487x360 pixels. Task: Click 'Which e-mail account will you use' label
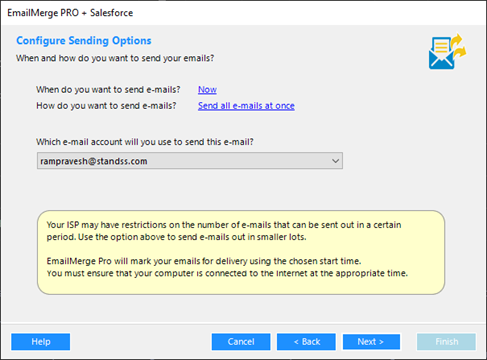[x=145, y=142]
